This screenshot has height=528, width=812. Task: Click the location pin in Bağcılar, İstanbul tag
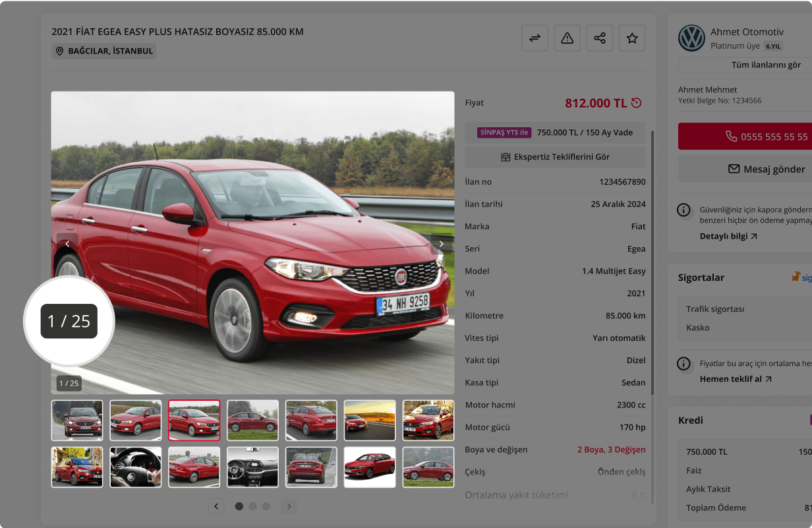click(59, 51)
